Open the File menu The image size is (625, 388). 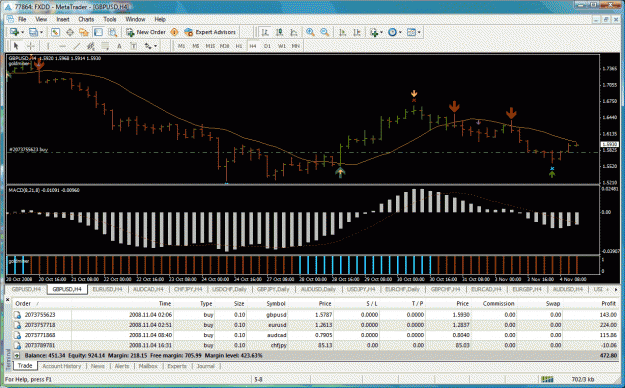point(22,19)
